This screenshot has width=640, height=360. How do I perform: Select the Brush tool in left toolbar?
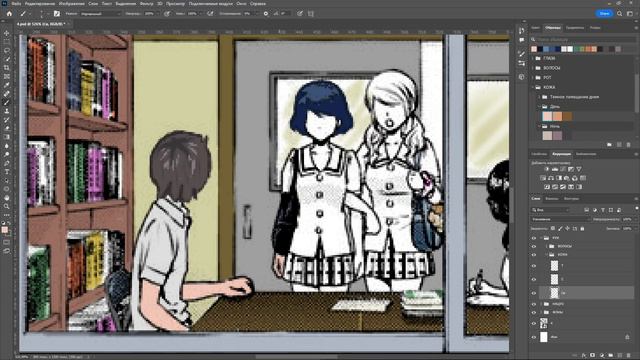tap(7, 102)
